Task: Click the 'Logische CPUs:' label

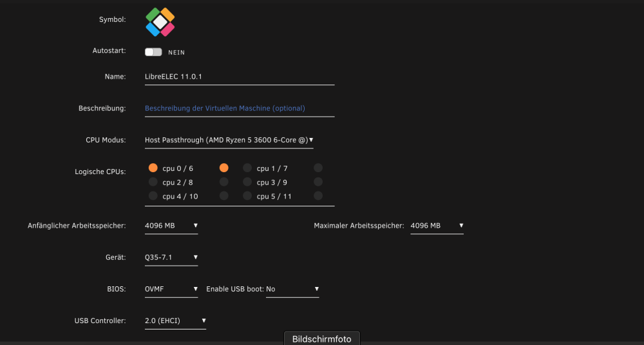Action: click(x=100, y=172)
